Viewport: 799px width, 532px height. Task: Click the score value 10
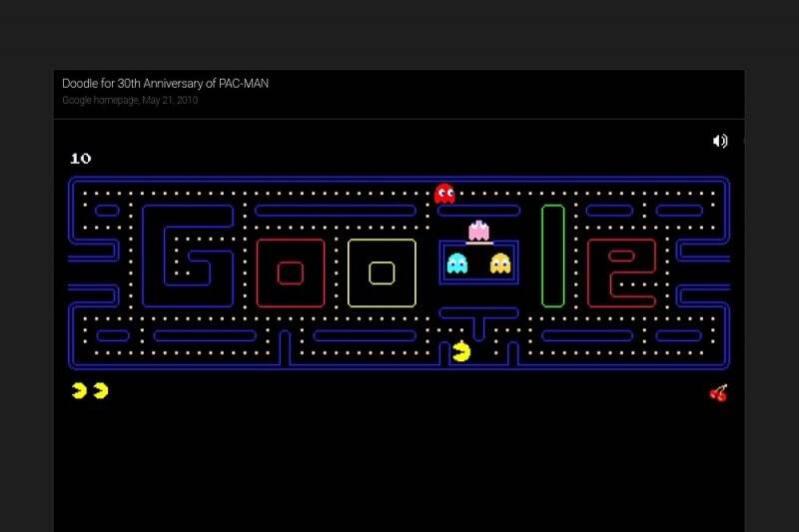pos(81,159)
